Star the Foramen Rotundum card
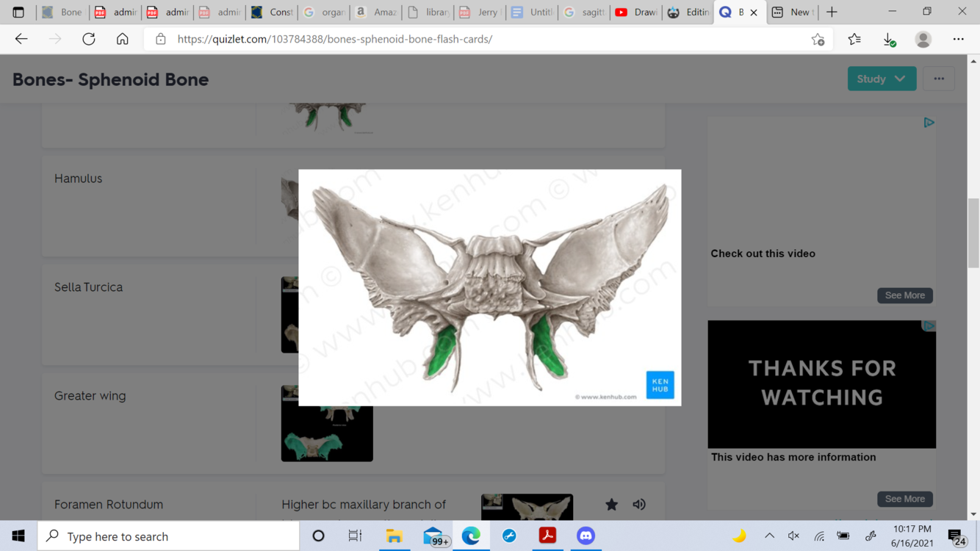The height and width of the screenshot is (551, 980). pos(611,505)
